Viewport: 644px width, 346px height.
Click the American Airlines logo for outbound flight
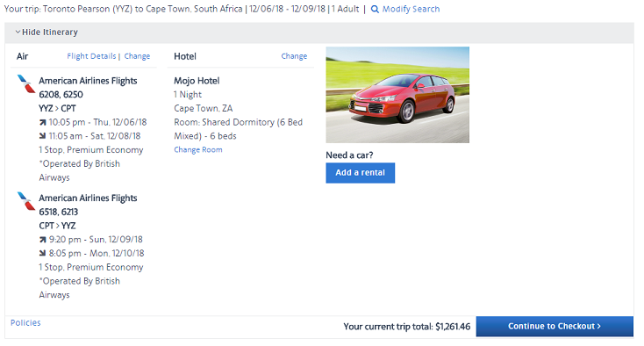click(x=26, y=83)
